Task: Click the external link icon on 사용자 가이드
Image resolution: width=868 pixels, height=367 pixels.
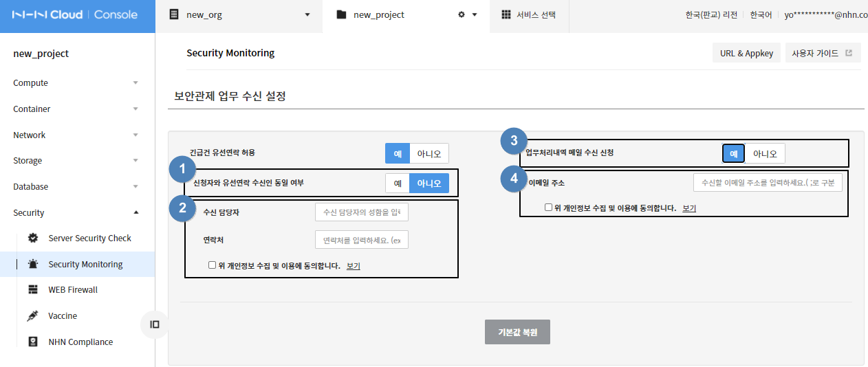Action: (849, 53)
